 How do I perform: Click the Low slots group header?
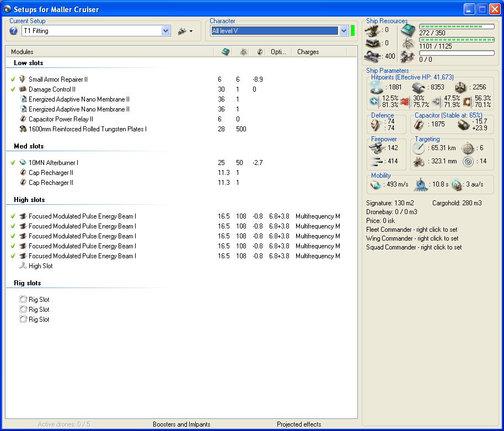(x=28, y=63)
